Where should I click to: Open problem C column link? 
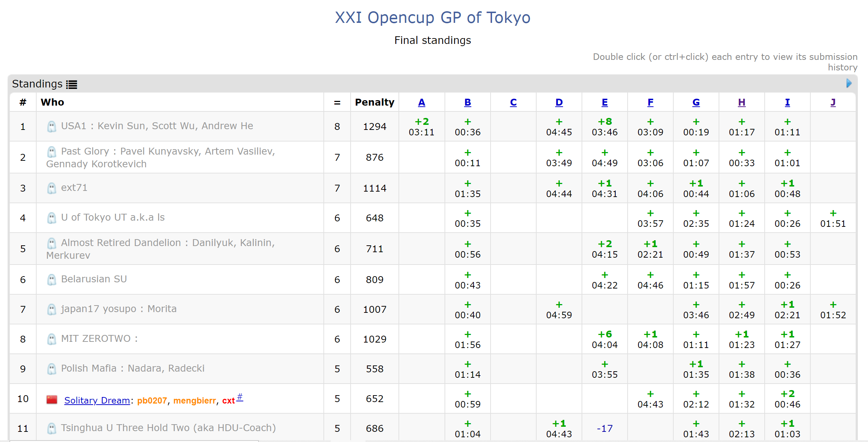[x=513, y=102]
